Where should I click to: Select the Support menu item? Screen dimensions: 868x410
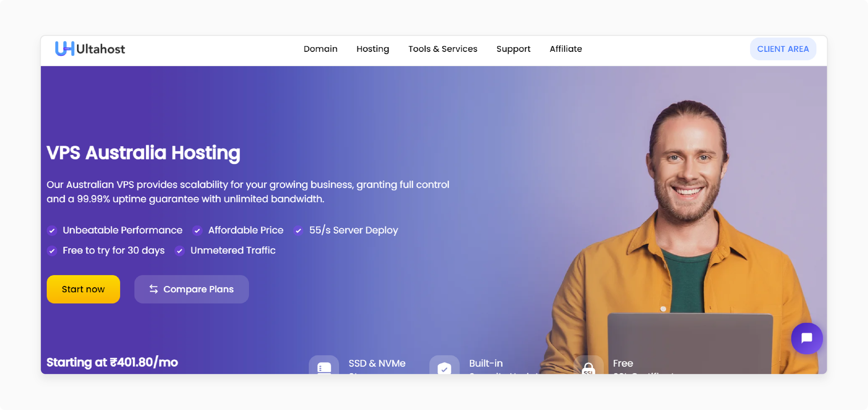(513, 49)
